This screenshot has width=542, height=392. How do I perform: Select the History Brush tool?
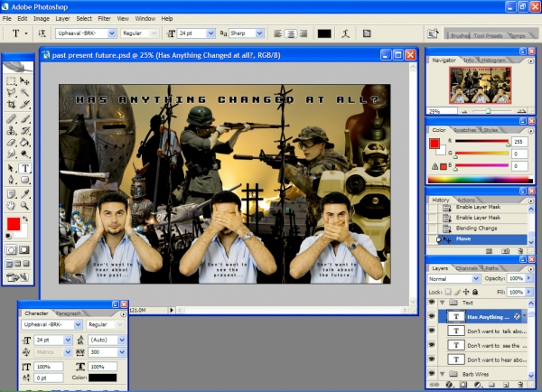[x=24, y=130]
